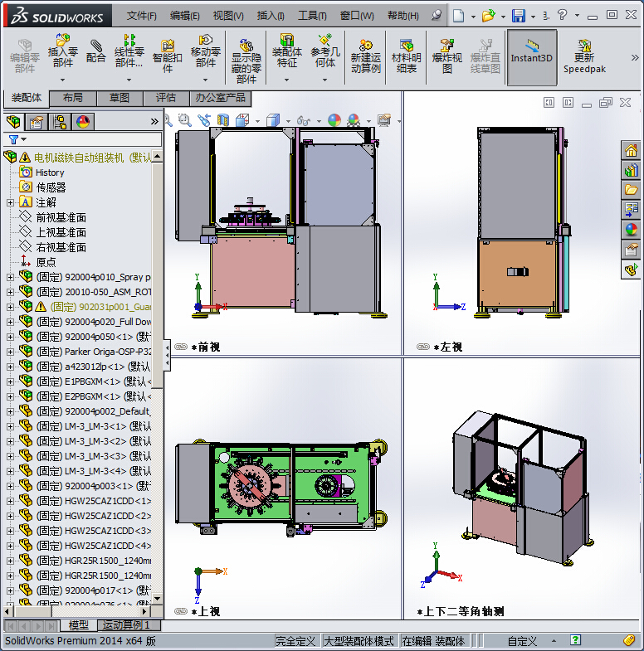644x651 pixels.
Task: Switch to the 运动算例1 bottom tab
Action: [x=126, y=624]
